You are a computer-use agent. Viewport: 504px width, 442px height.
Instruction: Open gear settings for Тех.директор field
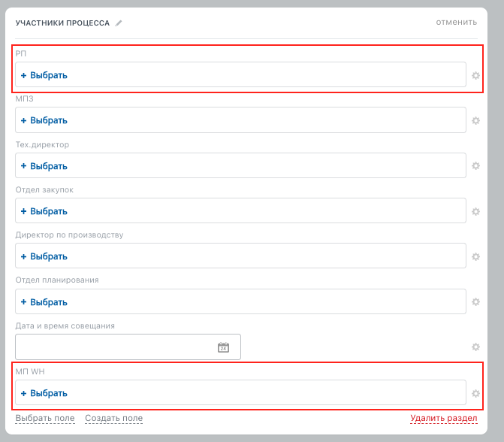[475, 166]
